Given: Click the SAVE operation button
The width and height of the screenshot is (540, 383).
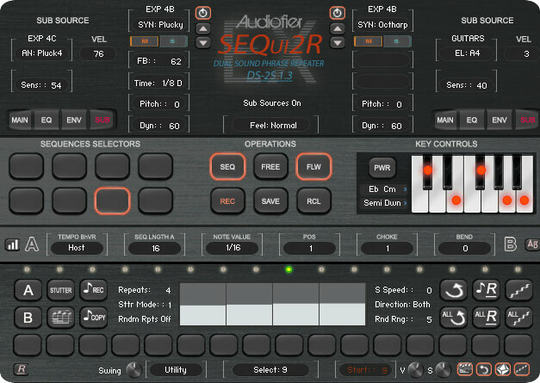Looking at the screenshot, I should 270,201.
